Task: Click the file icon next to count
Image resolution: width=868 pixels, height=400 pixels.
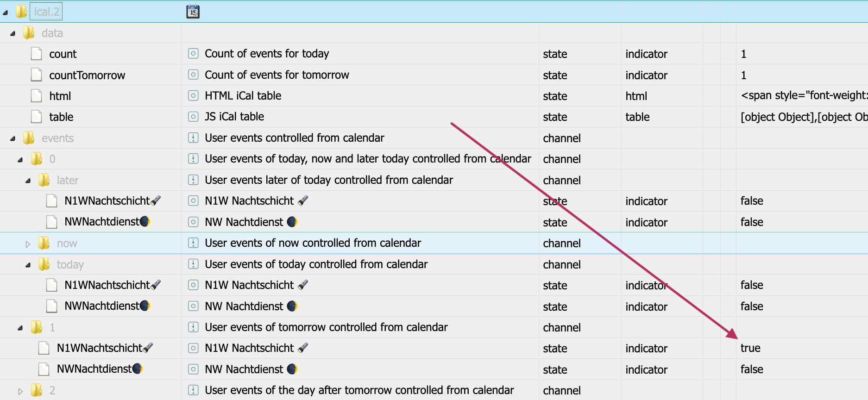Action: 37,54
